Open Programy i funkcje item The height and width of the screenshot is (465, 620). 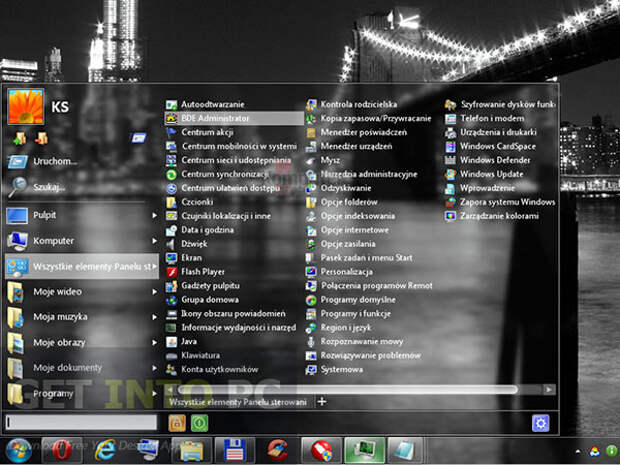pyautogui.click(x=348, y=314)
